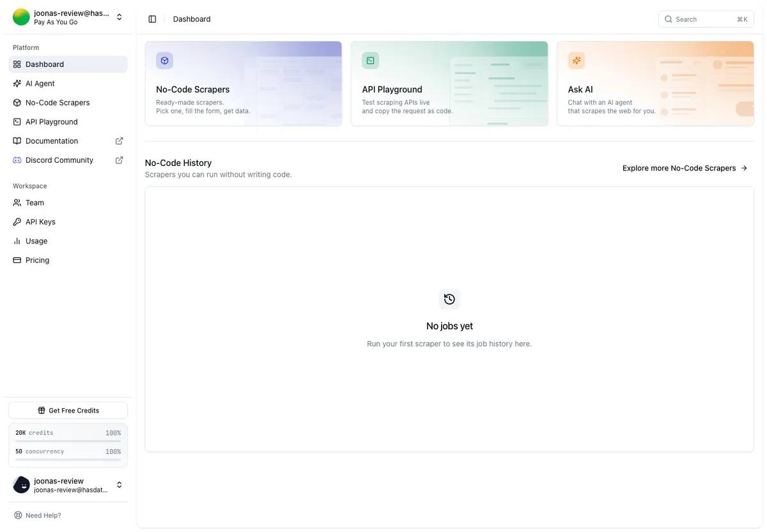
Task: Open the API Keys page
Action: [x=68, y=222]
